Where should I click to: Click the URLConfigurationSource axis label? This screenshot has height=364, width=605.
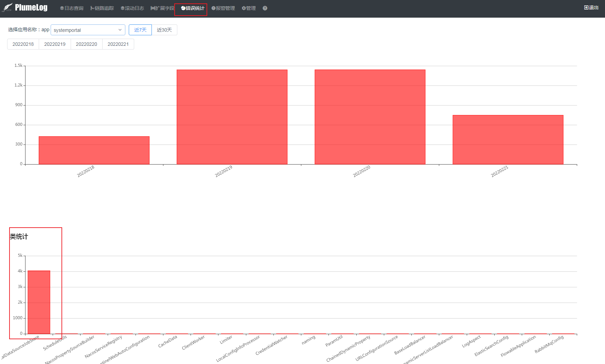click(377, 348)
